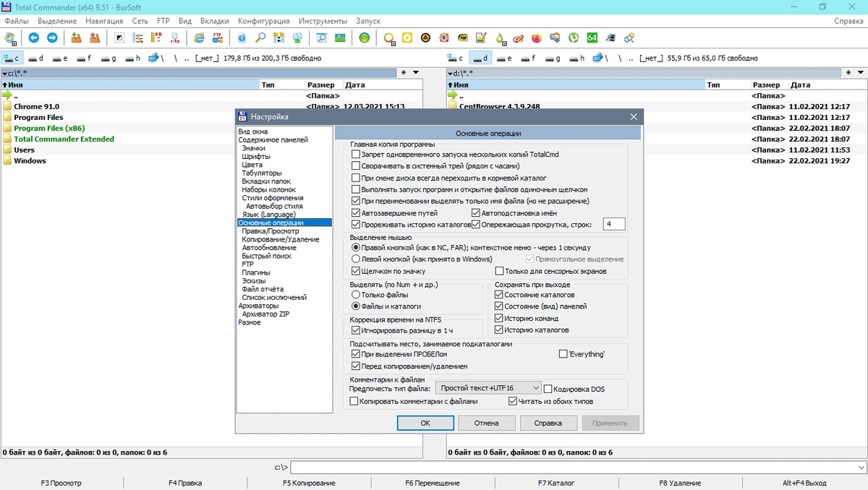Click the 'Отмена' button
868x490 pixels.
(486, 423)
